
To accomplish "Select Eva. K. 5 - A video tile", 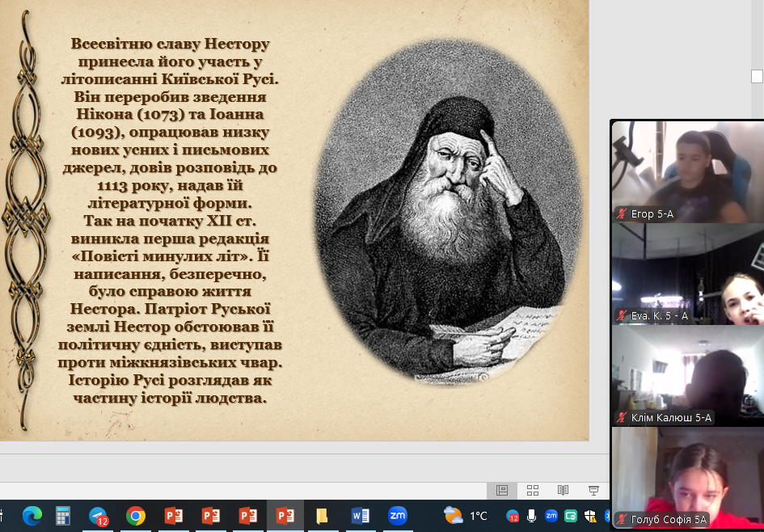I will coord(687,273).
